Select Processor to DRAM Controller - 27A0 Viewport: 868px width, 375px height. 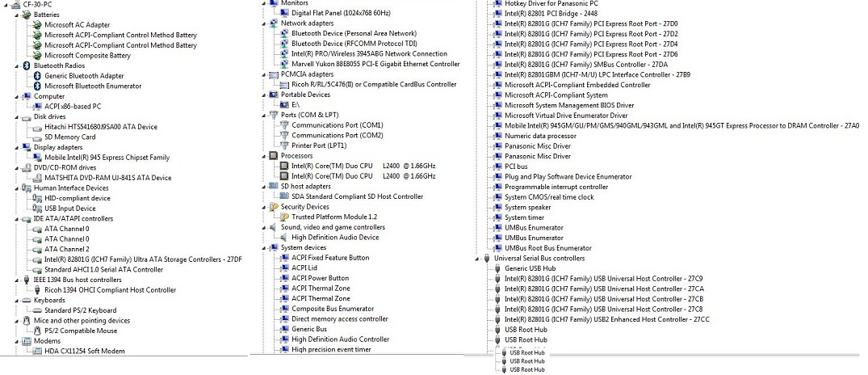pos(681,126)
